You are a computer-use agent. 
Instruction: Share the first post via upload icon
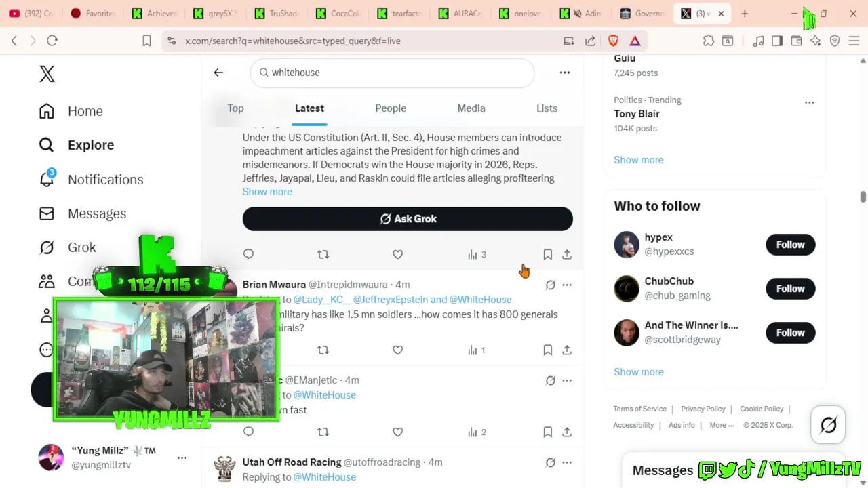click(x=567, y=254)
